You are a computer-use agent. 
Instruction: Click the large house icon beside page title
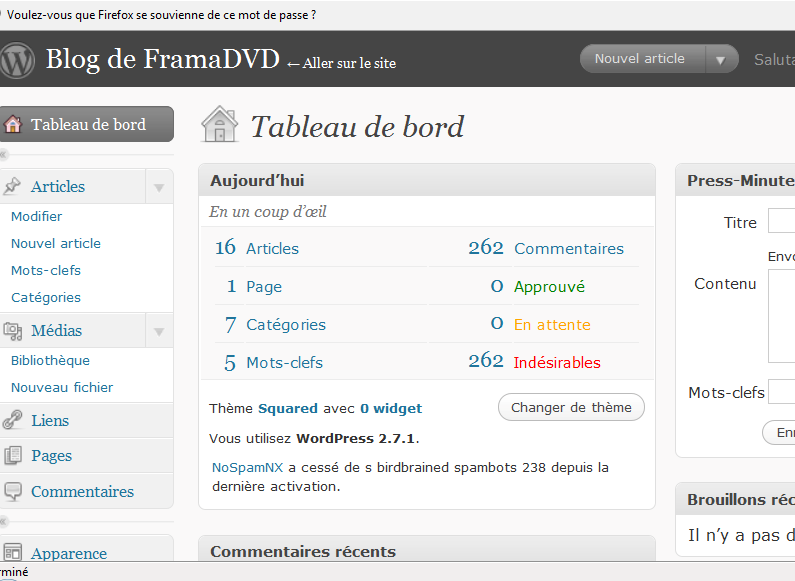pyautogui.click(x=220, y=124)
